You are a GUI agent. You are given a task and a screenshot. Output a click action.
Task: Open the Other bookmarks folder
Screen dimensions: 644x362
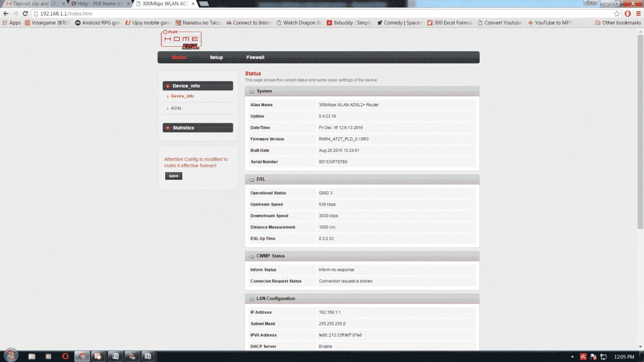tap(618, 23)
